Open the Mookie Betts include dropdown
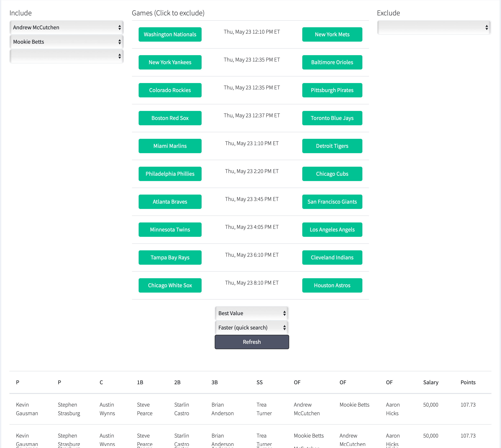The width and height of the screenshot is (501, 448). 66,42
